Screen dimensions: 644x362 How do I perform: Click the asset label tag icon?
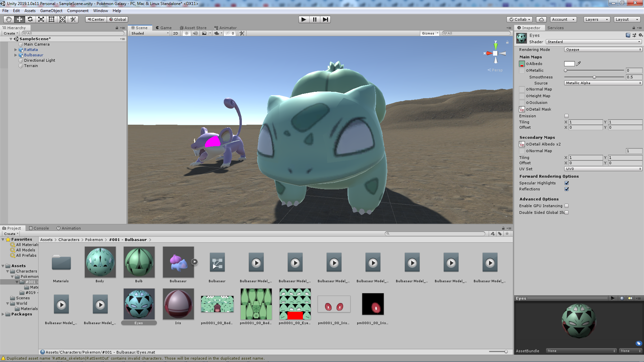point(639,343)
